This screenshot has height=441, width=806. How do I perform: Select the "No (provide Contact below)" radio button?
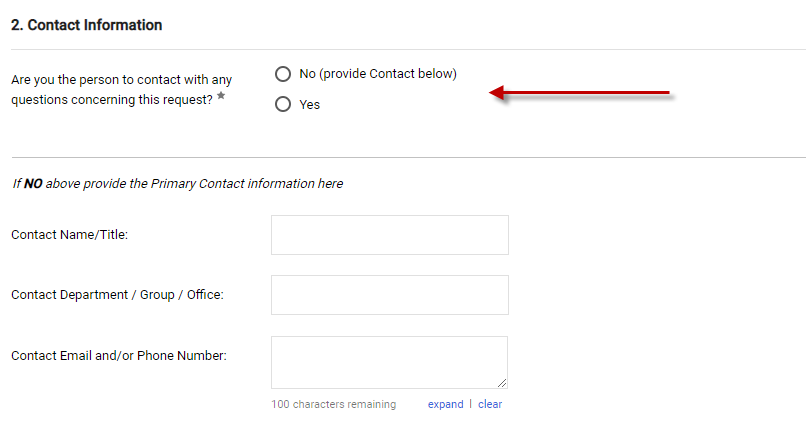click(283, 74)
